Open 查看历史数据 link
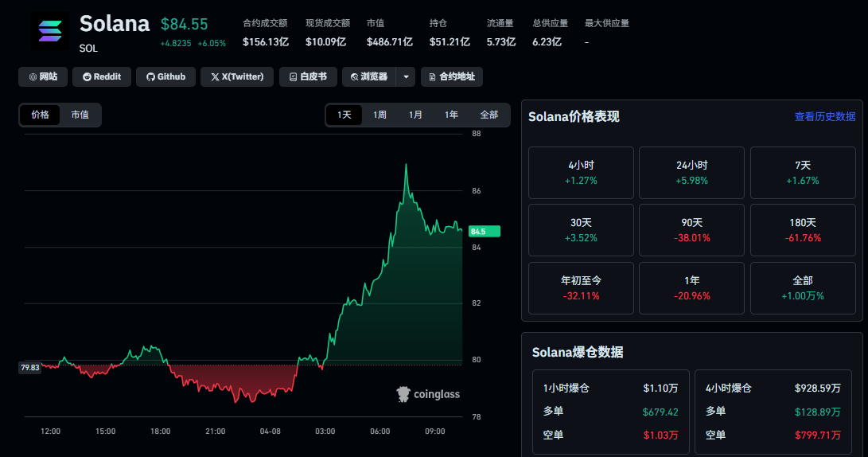Screen dimensions: 868x457 [x=825, y=117]
